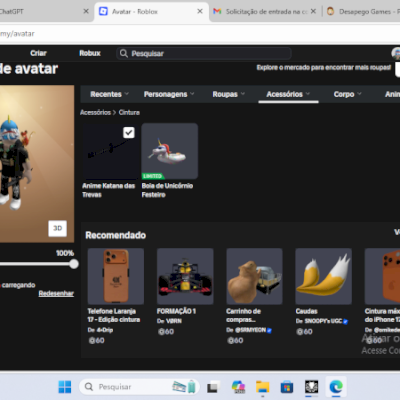The image size is (400, 400).
Task: Click the search magnifier in Roblox search bar
Action: [124, 53]
